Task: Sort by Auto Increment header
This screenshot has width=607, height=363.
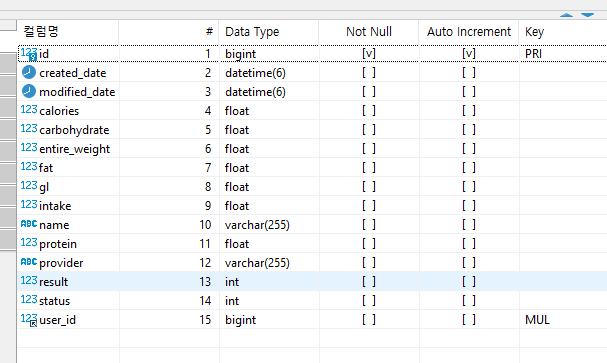Action: click(x=469, y=32)
